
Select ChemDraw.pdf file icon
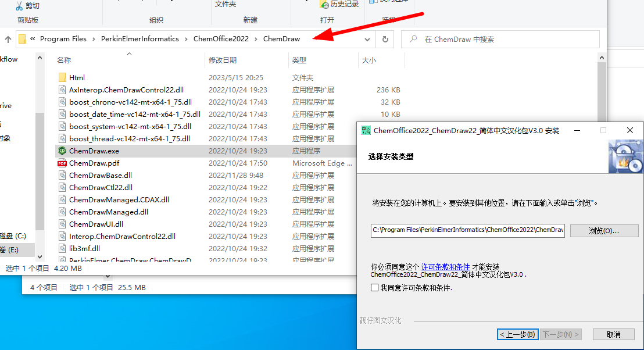[62, 163]
